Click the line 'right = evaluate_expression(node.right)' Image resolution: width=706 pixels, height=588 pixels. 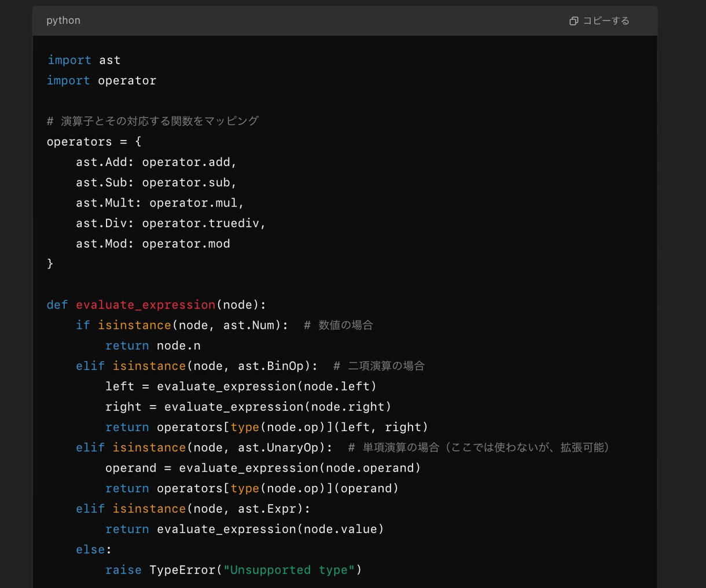pos(248,407)
